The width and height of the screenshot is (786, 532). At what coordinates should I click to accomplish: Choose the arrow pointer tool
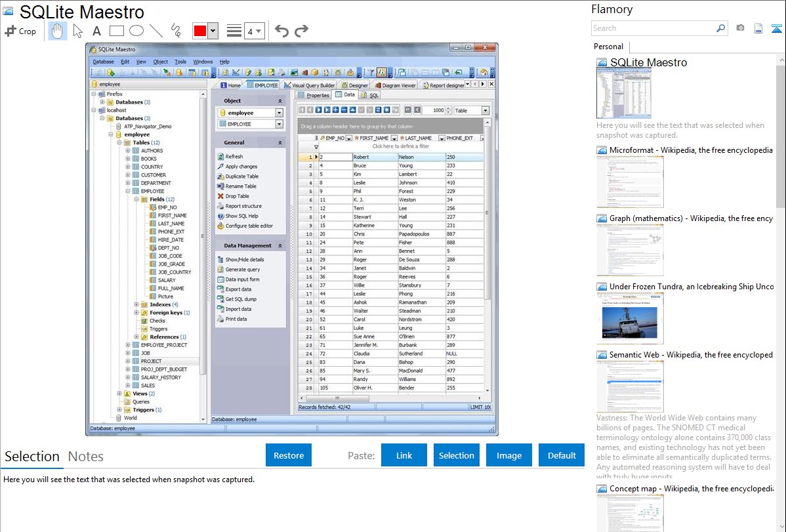coord(77,31)
